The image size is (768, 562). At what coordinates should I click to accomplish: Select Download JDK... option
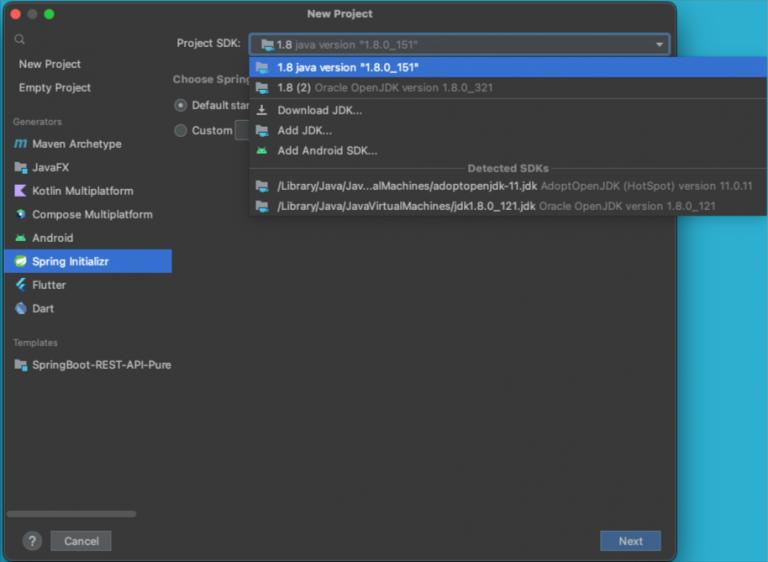(x=508, y=110)
